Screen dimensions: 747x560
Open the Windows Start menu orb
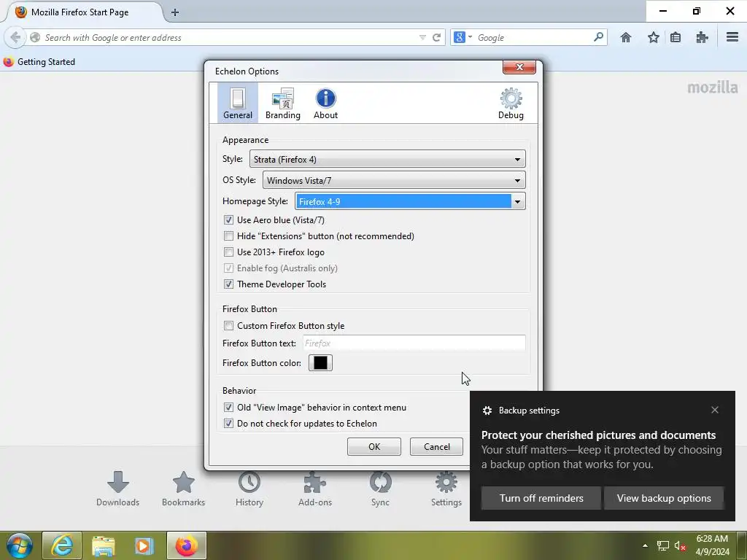(x=19, y=545)
